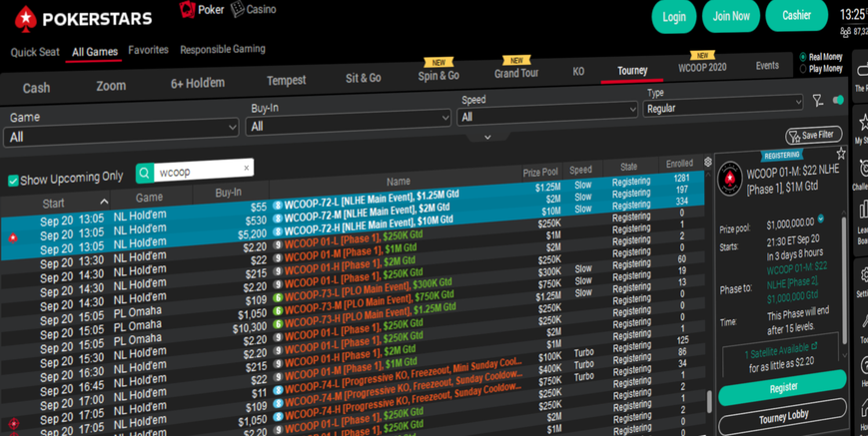868x436 pixels.
Task: Open the Cashier button
Action: click(797, 15)
